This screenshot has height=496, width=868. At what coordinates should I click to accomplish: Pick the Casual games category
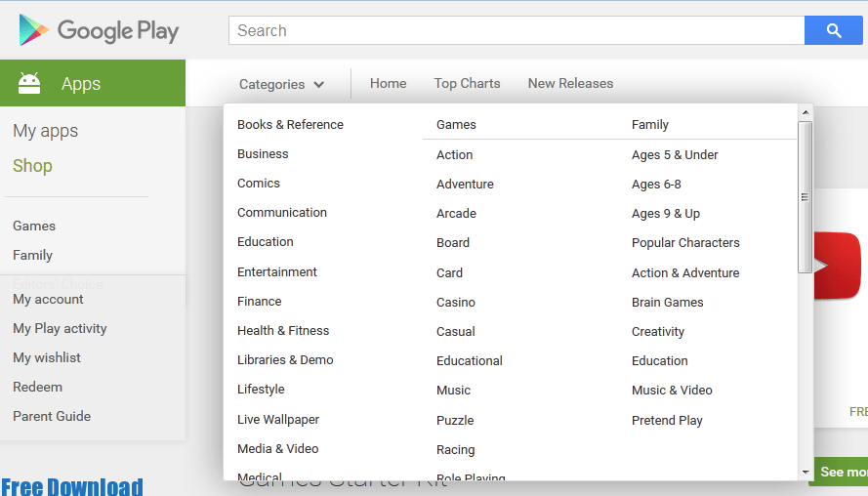point(456,332)
